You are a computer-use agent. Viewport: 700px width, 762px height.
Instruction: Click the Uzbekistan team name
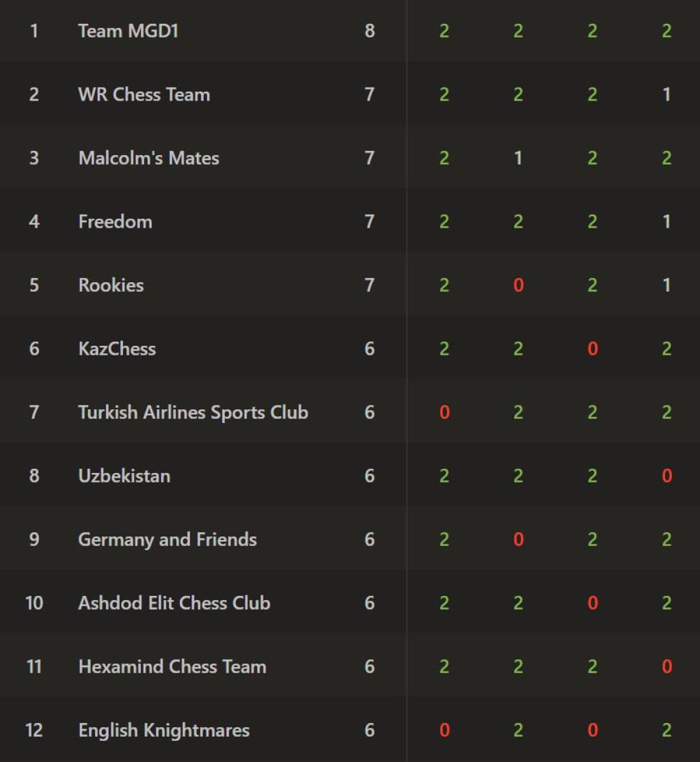(x=124, y=476)
